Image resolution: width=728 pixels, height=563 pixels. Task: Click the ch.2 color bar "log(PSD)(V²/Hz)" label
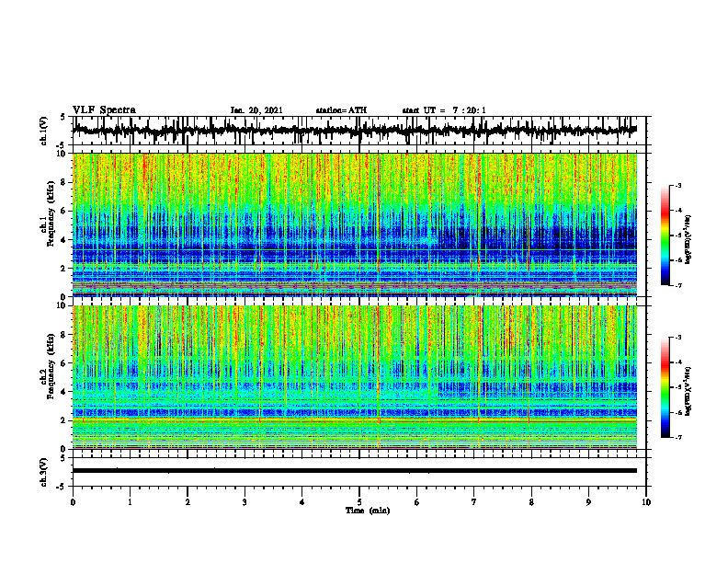688,391
